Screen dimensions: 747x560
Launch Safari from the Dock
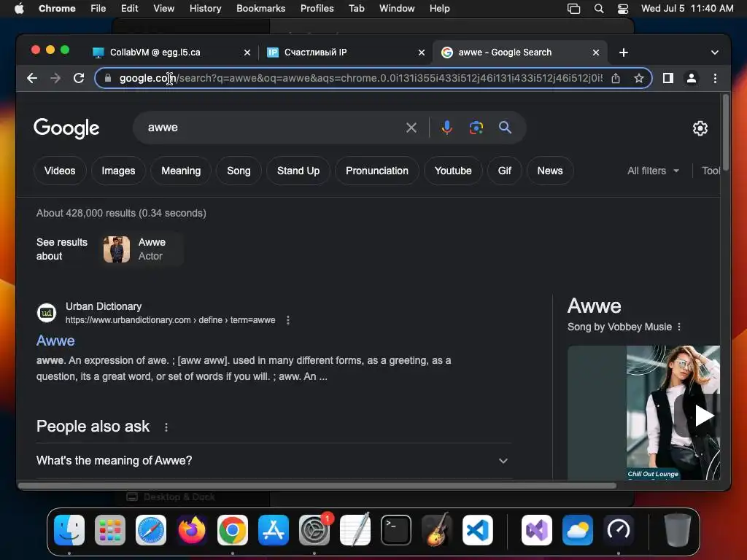point(151,529)
